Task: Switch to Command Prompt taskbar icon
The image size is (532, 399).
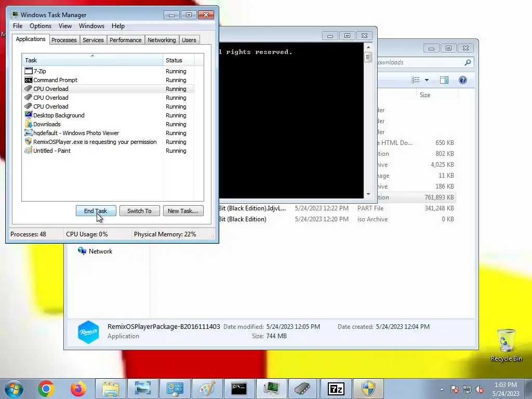Action: (x=239, y=389)
